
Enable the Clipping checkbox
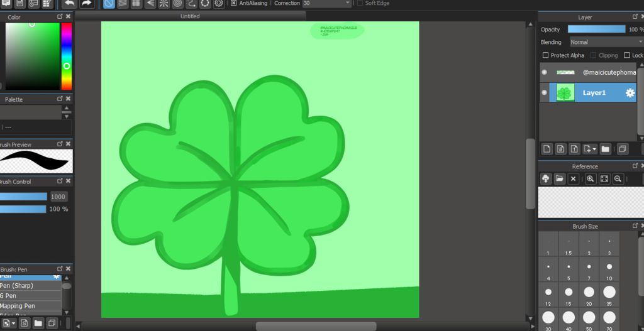coord(593,55)
